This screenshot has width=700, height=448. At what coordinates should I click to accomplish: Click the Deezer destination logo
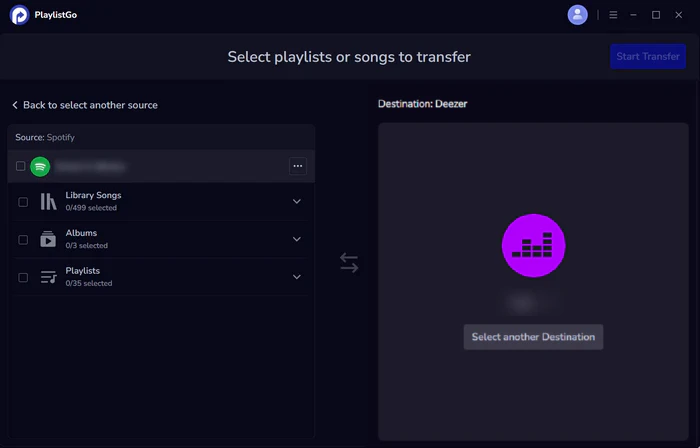tap(533, 245)
